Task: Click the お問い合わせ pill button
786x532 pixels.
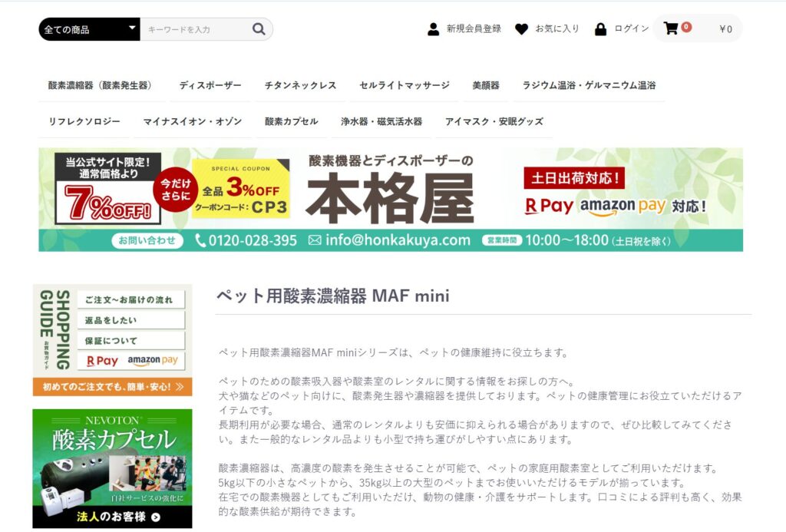Action: click(x=147, y=239)
